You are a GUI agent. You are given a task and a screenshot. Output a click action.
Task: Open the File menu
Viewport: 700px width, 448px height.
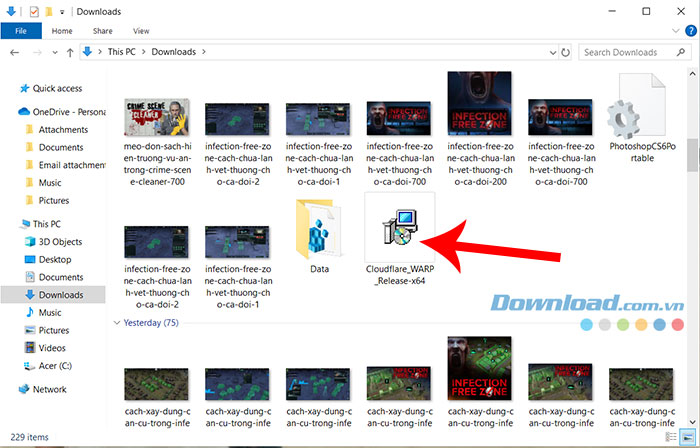pyautogui.click(x=20, y=31)
